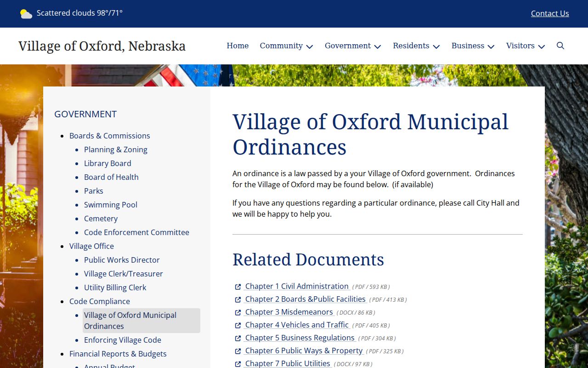Click external link icon beside Chapter 4
This screenshot has width=588, height=368.
coord(238,325)
